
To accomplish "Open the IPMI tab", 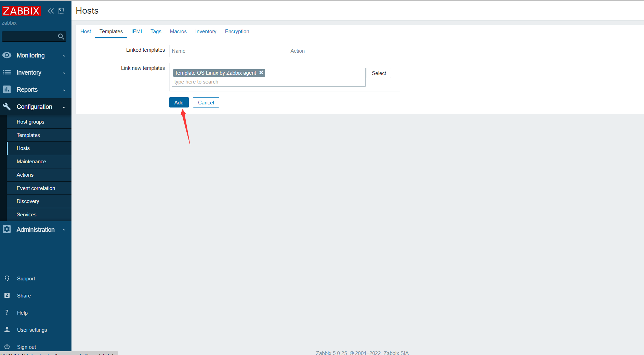I will (x=137, y=31).
